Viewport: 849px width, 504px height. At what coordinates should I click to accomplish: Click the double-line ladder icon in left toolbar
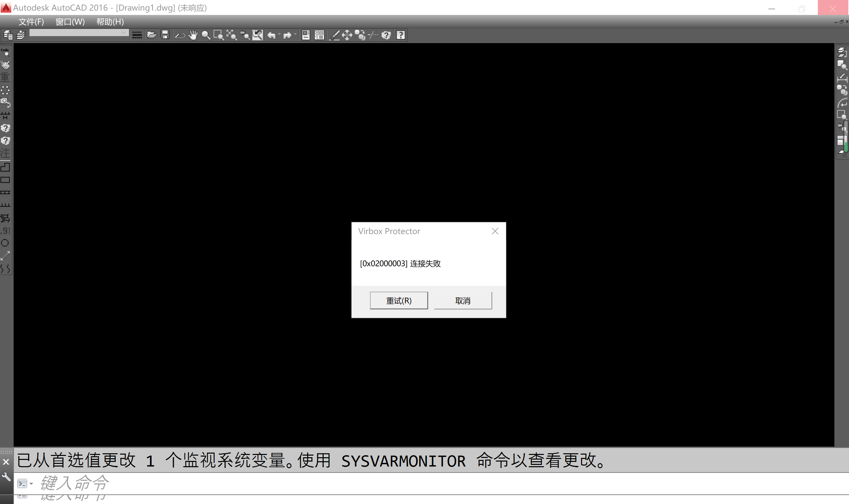point(5,193)
